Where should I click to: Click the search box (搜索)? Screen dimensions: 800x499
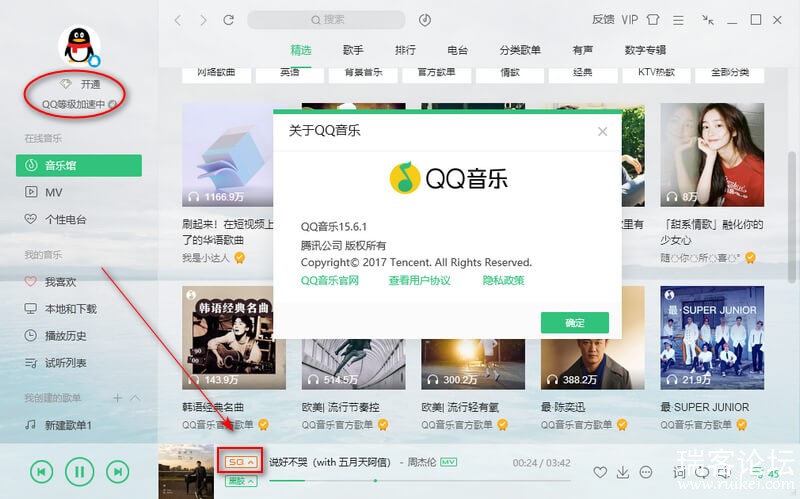[x=327, y=20]
